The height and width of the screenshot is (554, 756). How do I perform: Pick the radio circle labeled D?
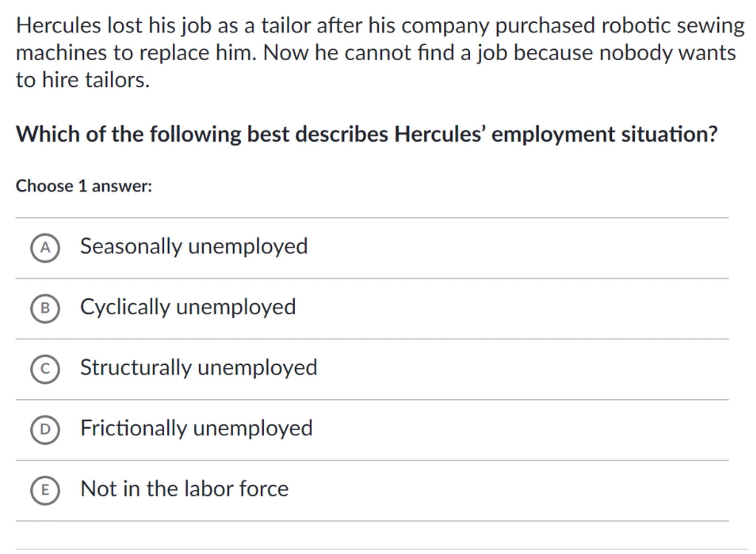(x=45, y=429)
